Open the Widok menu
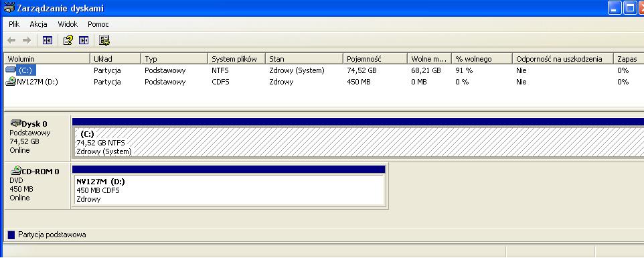 tap(68, 24)
